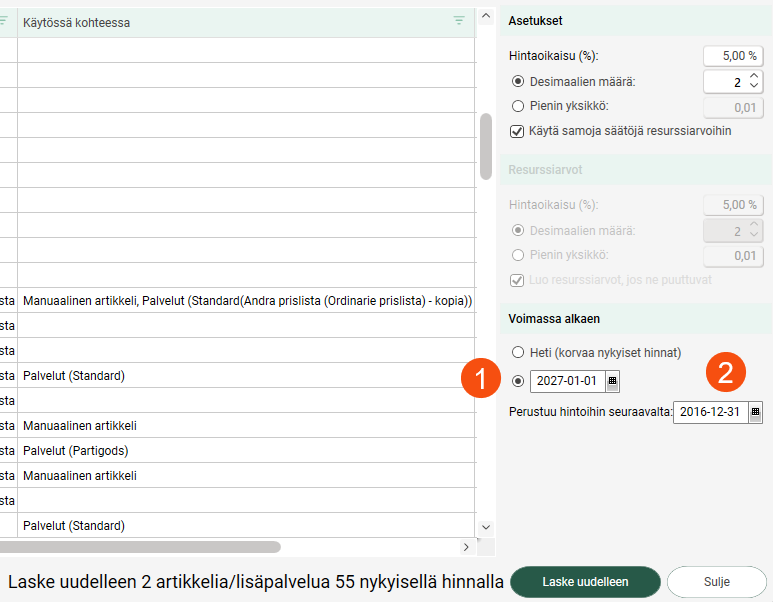Viewport: 773px width, 602px height.
Task: Edit the Hintaoikaisu percentage field
Action: [x=733, y=56]
